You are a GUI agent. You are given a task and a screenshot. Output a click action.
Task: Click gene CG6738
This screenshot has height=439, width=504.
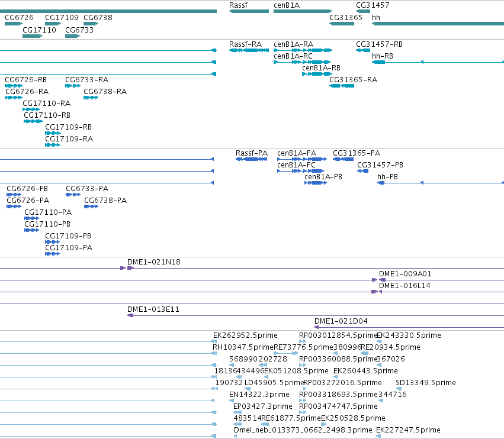[x=91, y=24]
